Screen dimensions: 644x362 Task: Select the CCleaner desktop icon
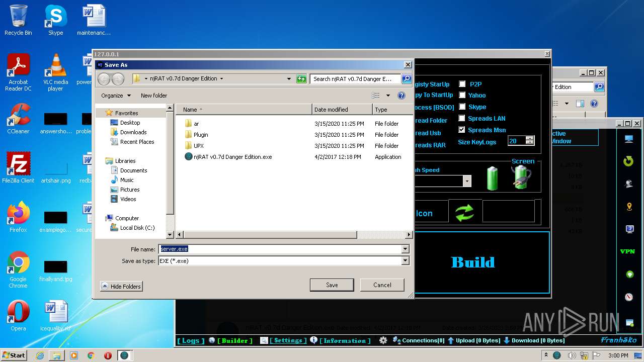coord(18,119)
